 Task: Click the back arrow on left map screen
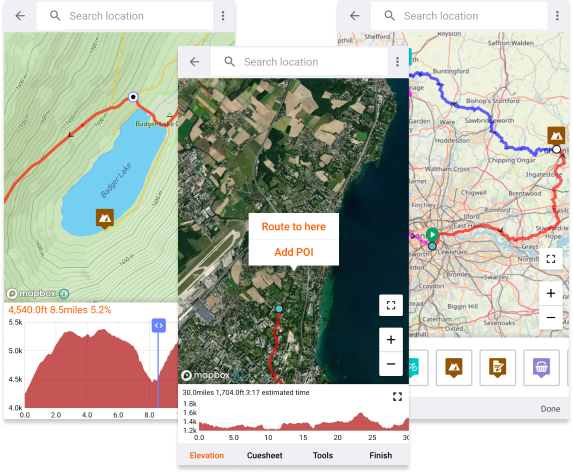(20, 16)
